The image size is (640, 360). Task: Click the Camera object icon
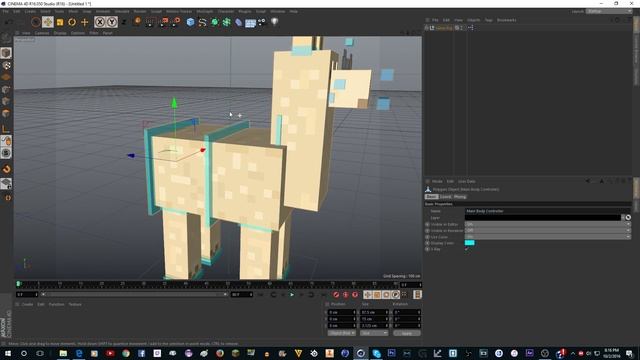(262, 22)
